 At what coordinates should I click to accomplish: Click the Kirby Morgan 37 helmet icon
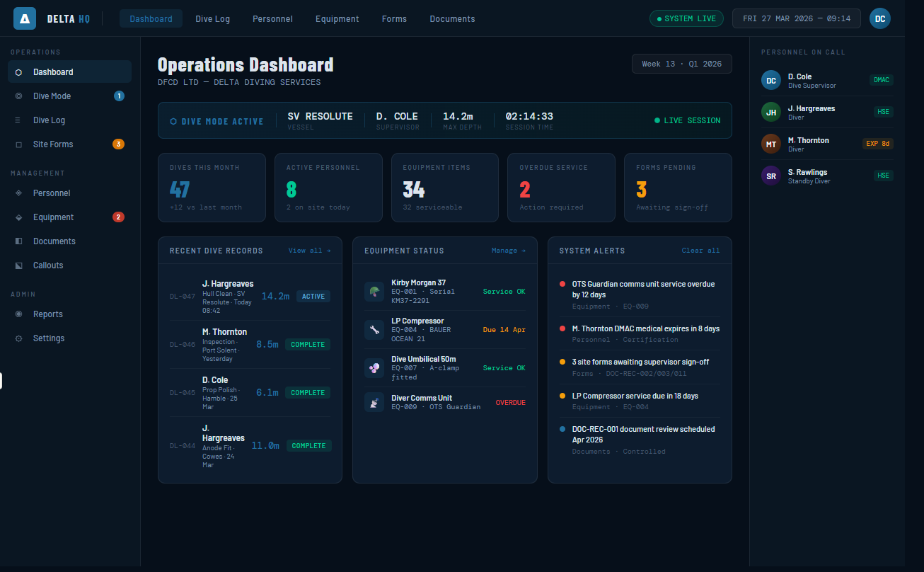coord(374,291)
